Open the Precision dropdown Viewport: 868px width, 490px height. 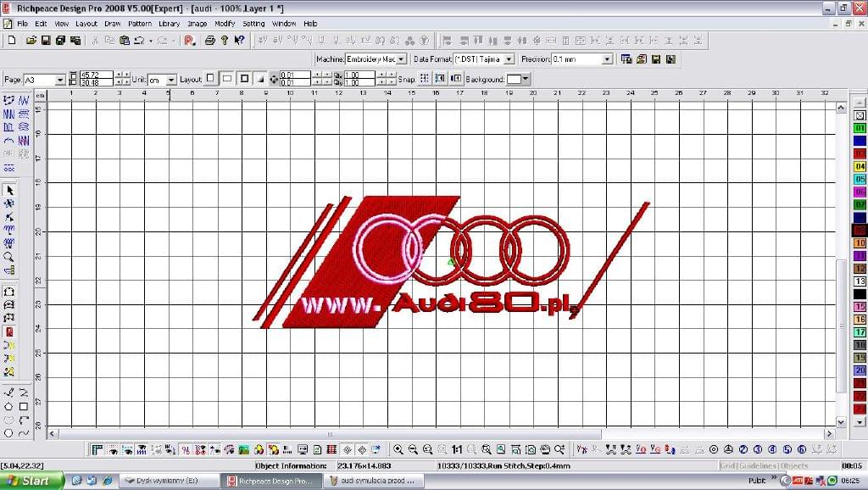[607, 59]
